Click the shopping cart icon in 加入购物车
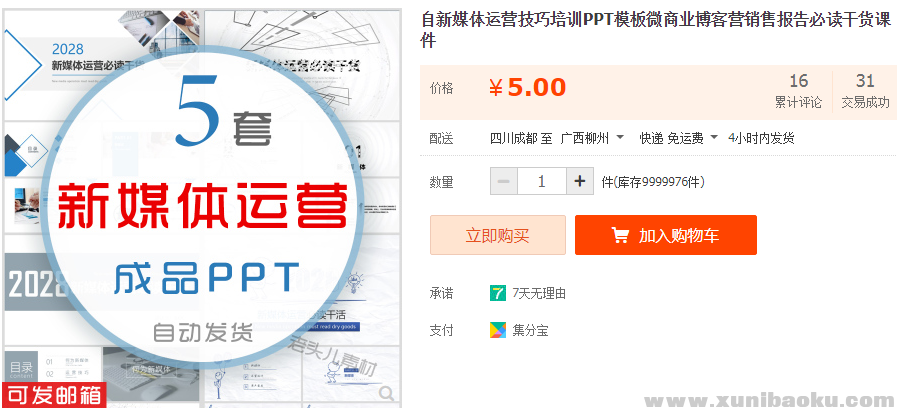 point(620,236)
